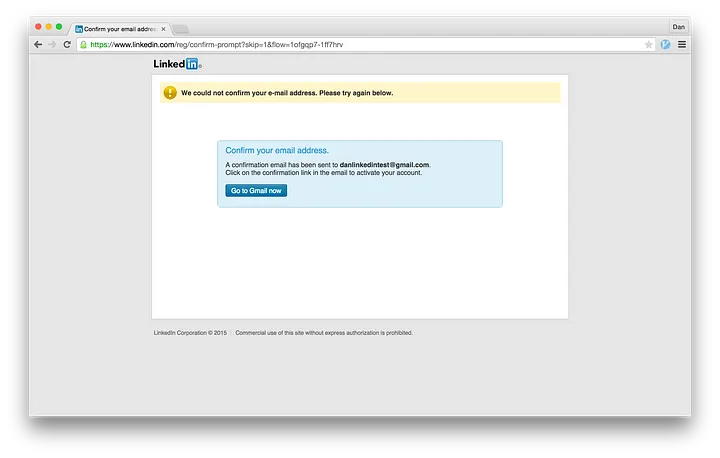
Task: Reload the LinkedIn confirmation page
Action: point(67,45)
